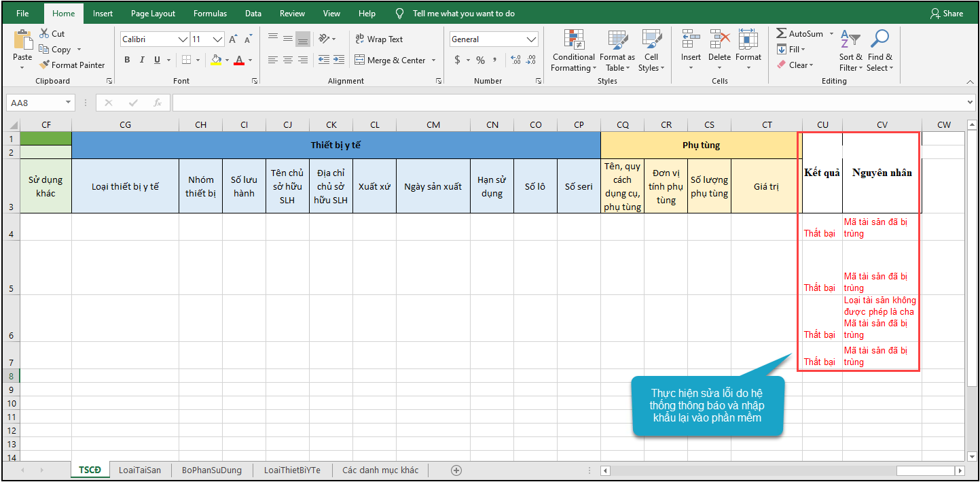Open the Name Box dropdown arrow
980x482 pixels.
pos(68,103)
